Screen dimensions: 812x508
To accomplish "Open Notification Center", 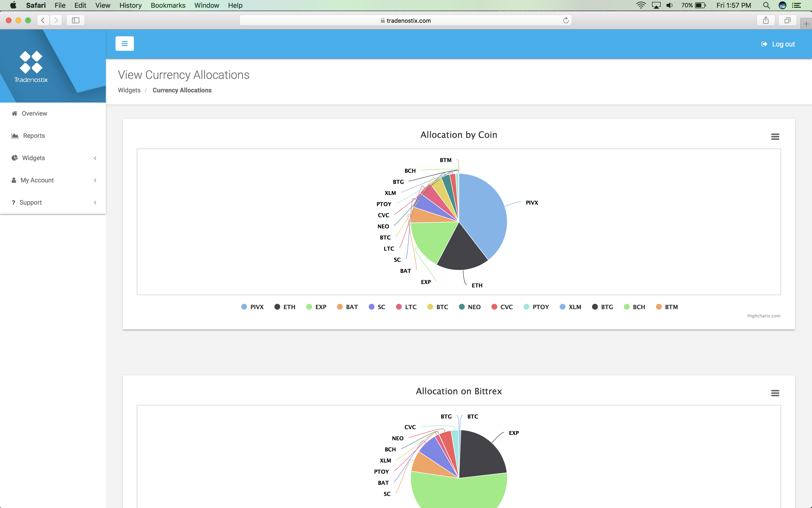I will 797,5.
